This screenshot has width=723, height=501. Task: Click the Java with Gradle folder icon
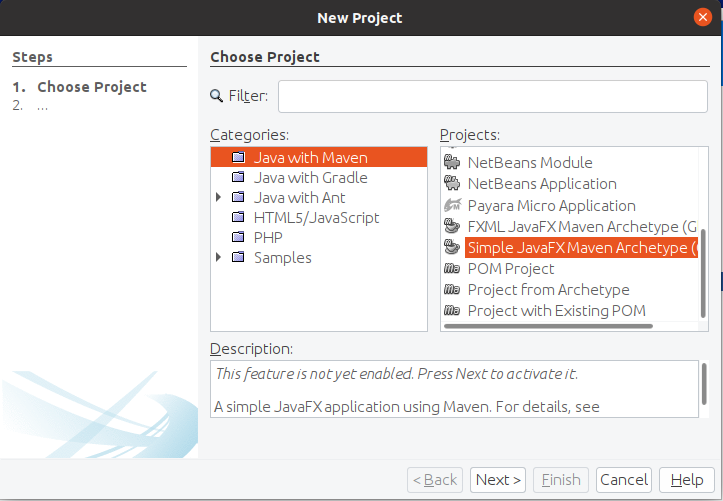(x=238, y=178)
